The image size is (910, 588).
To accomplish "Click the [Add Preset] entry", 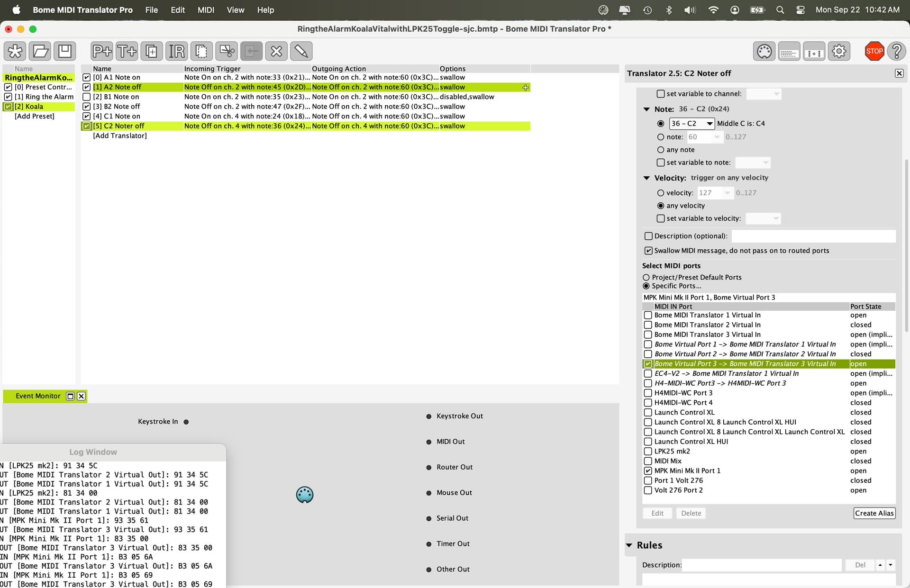I will 35,116.
